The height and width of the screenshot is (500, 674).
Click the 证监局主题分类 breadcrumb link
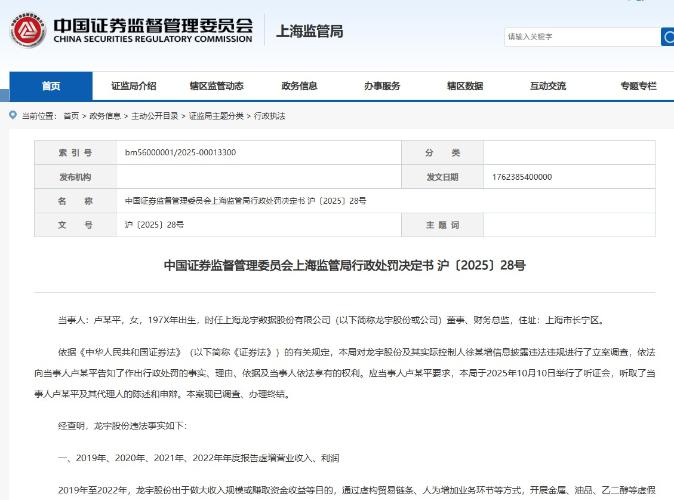[x=216, y=116]
